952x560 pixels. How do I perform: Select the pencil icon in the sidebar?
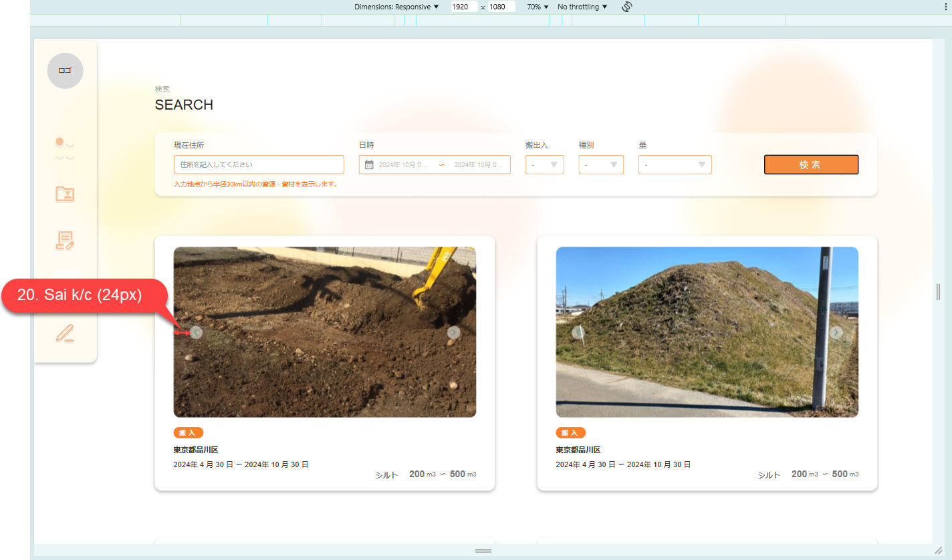[65, 332]
